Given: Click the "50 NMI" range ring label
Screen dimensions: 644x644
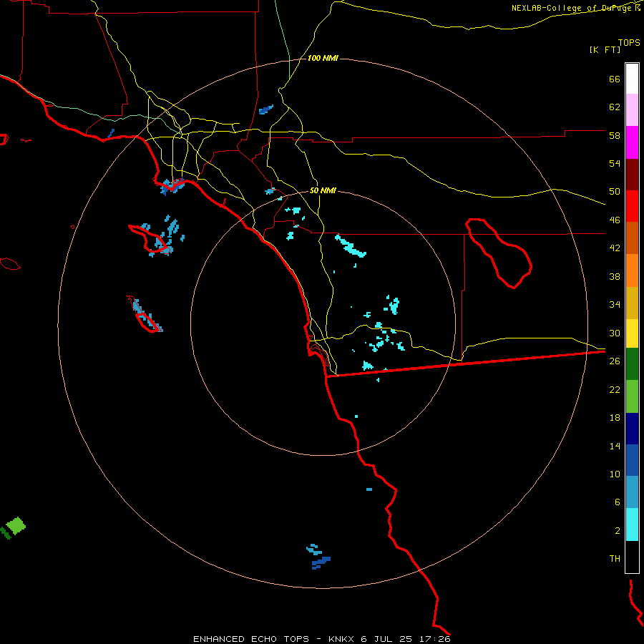Looking at the screenshot, I should tap(323, 190).
